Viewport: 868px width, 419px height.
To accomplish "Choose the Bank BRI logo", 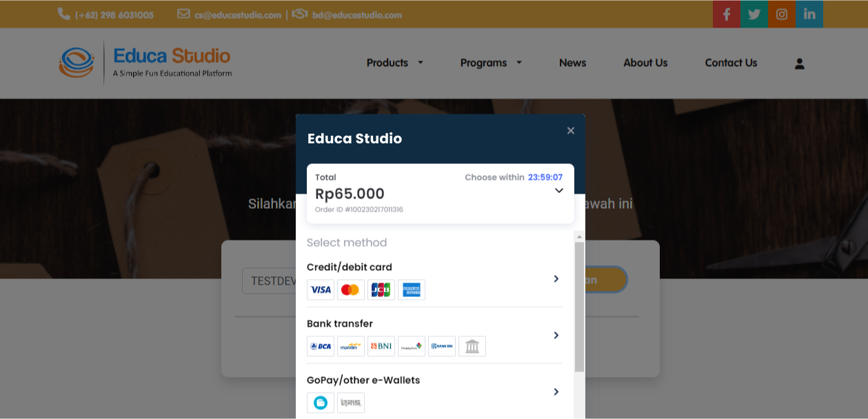I will (x=442, y=347).
